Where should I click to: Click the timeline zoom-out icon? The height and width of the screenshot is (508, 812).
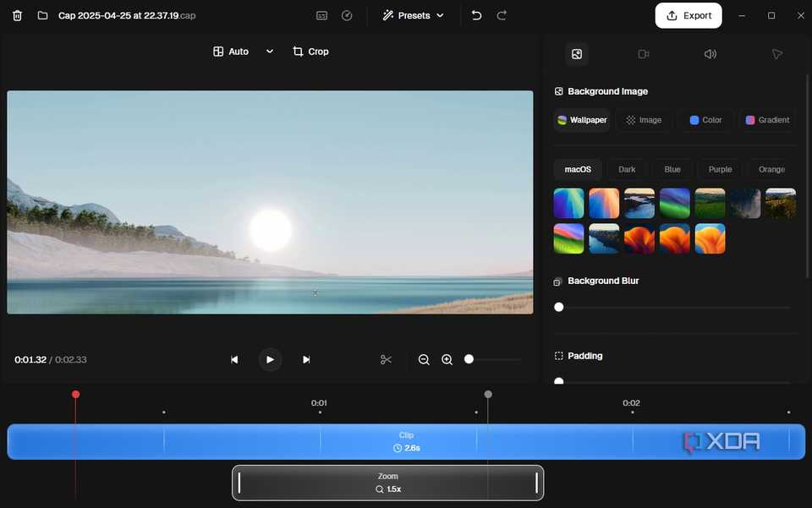pos(424,359)
